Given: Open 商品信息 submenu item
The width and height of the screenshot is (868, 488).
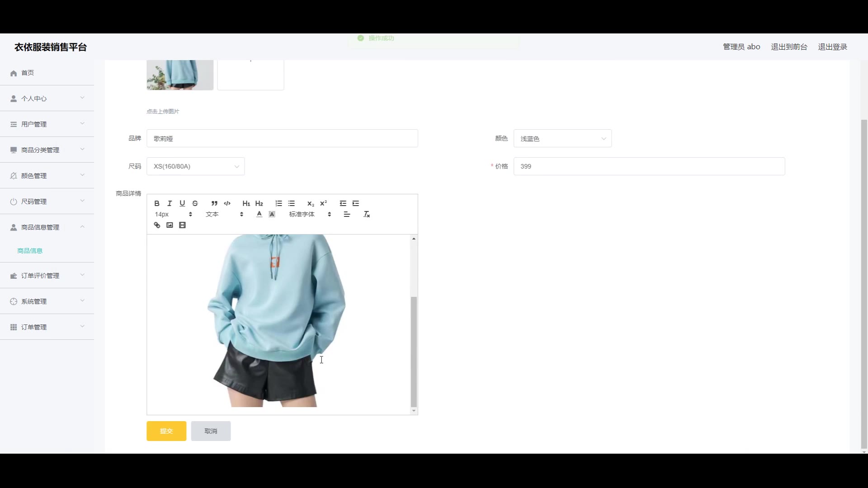Looking at the screenshot, I should coord(30,251).
